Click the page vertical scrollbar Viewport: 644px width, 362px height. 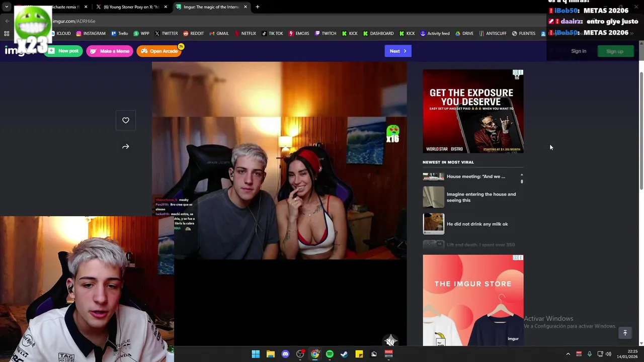pos(641,131)
